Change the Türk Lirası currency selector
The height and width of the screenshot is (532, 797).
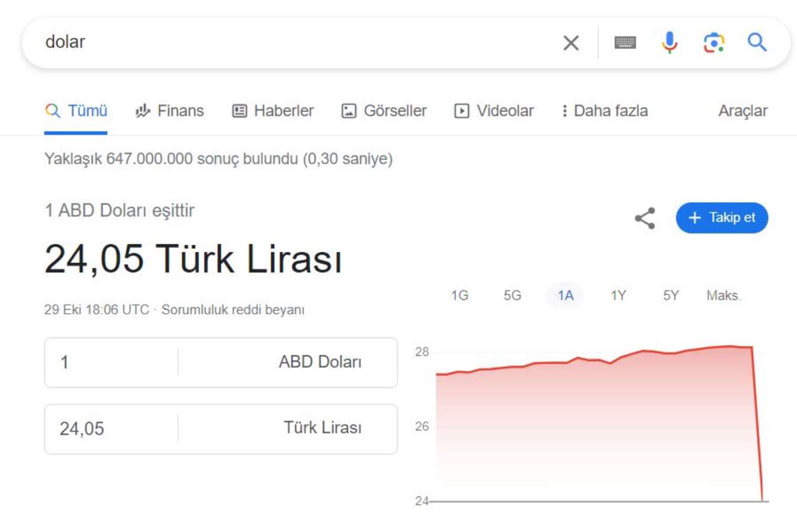click(x=322, y=429)
